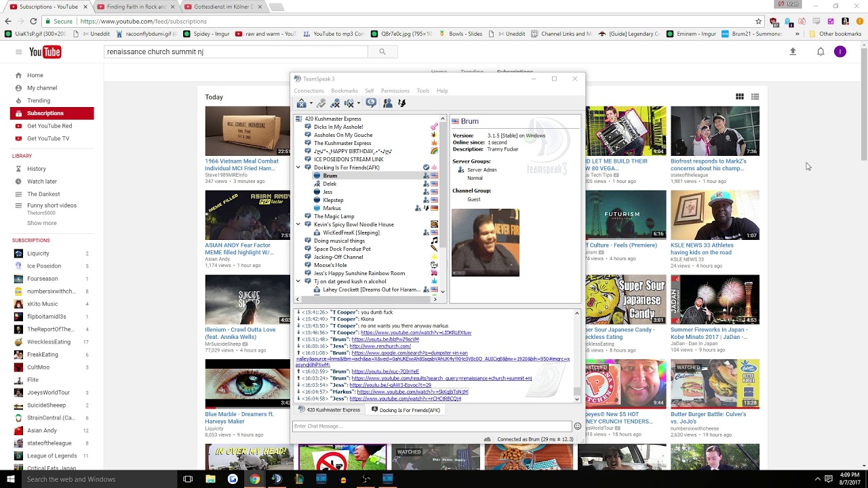
Task: Toggle mute microphone in TeamSpeak toolbar
Action: tap(335, 103)
